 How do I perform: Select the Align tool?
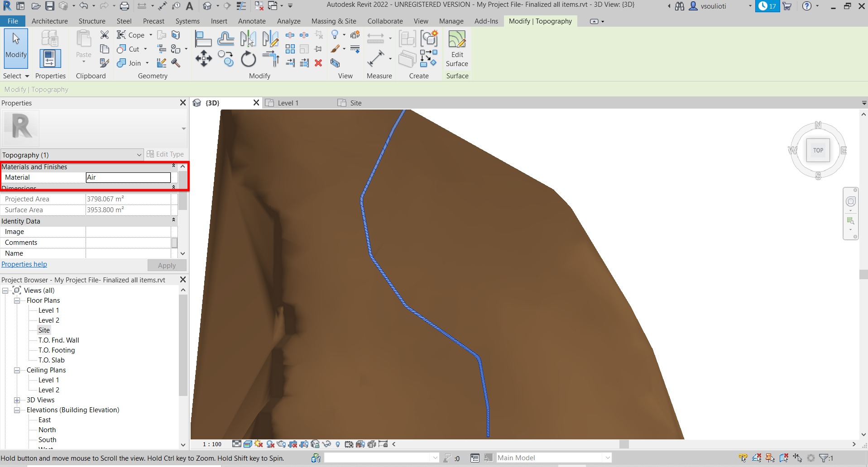pos(203,39)
